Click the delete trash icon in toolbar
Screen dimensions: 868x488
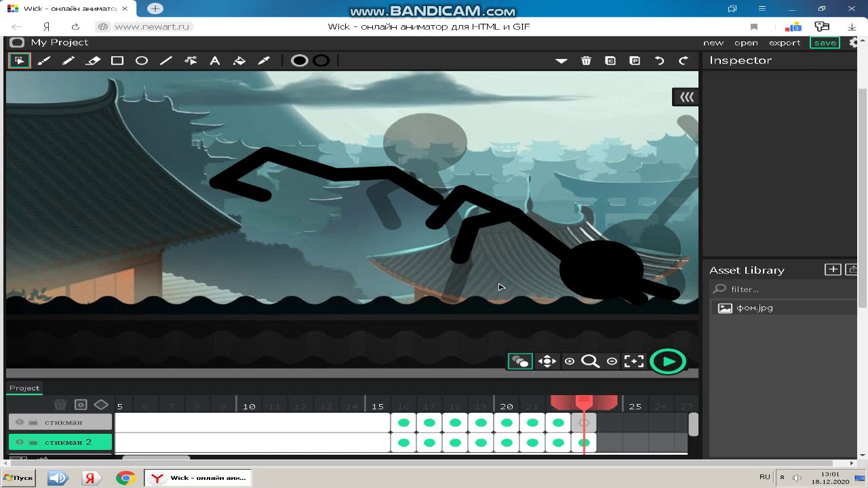point(586,60)
